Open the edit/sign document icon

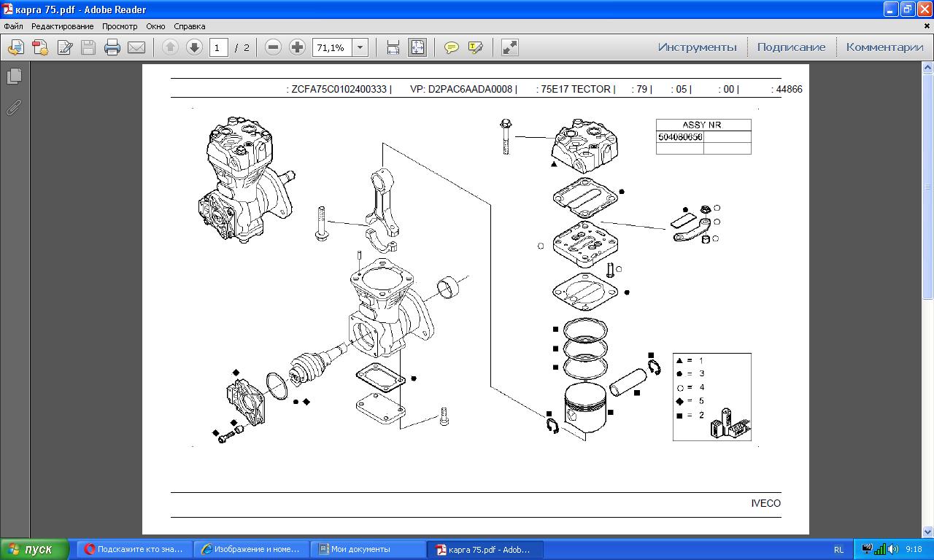point(65,47)
